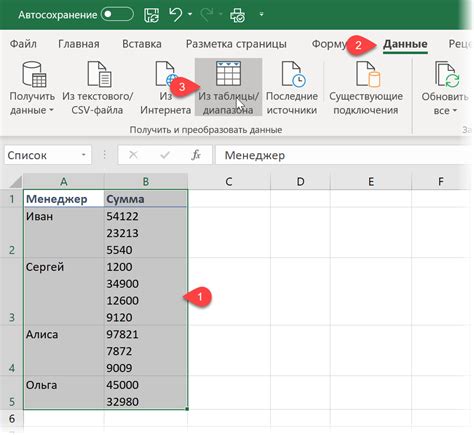Open the Name Box dropdown arrow
Image resolution: width=474 pixels, height=435 pixels.
click(x=84, y=155)
